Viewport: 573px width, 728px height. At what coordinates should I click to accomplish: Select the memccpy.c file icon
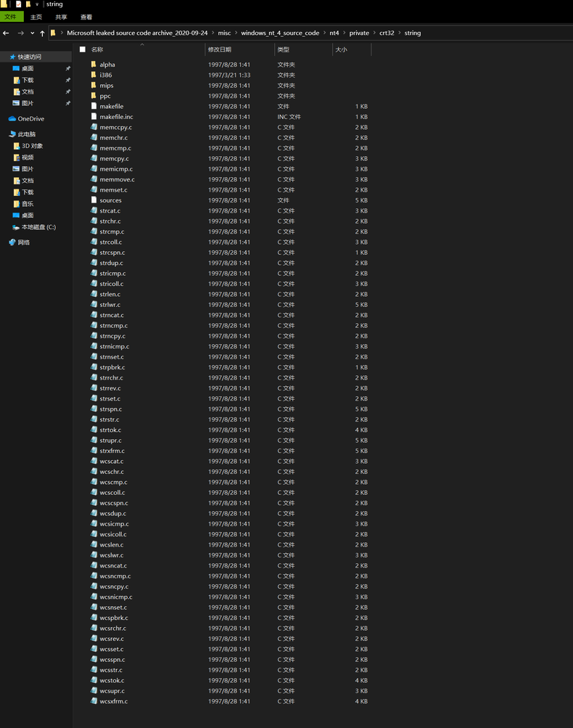click(x=94, y=127)
